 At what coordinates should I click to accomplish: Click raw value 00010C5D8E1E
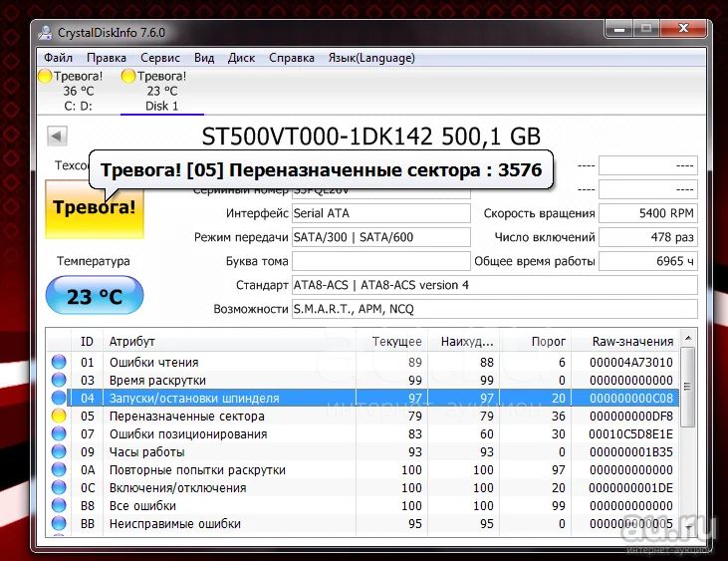631,433
